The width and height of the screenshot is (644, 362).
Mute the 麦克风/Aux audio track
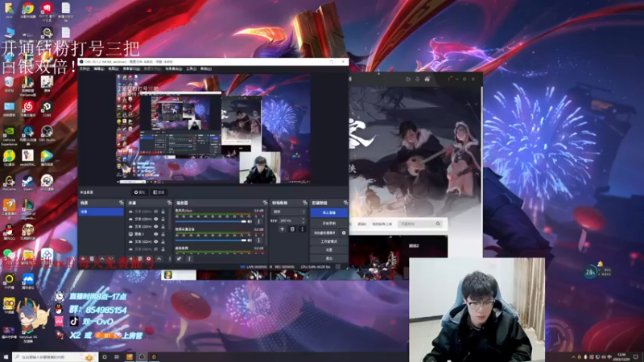[x=250, y=221]
